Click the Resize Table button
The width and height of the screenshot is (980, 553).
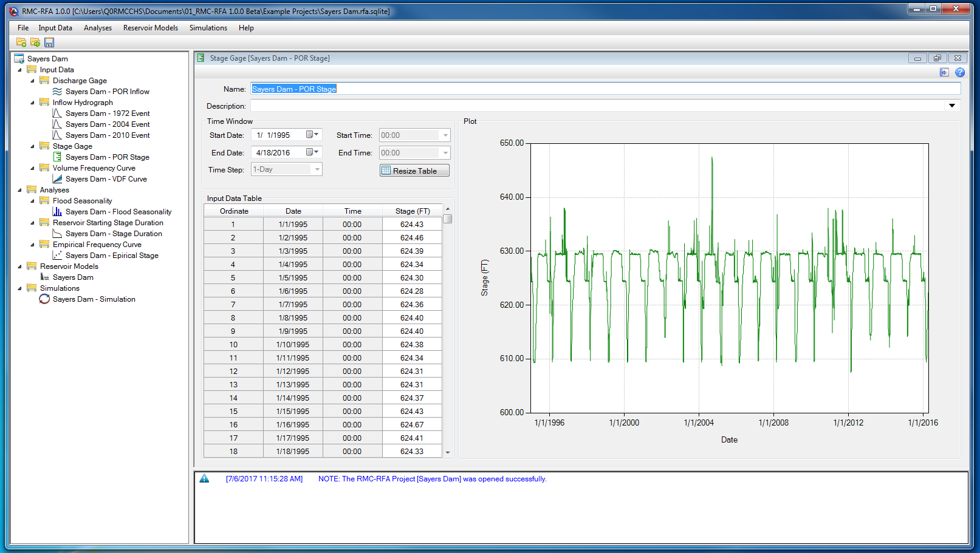414,171
